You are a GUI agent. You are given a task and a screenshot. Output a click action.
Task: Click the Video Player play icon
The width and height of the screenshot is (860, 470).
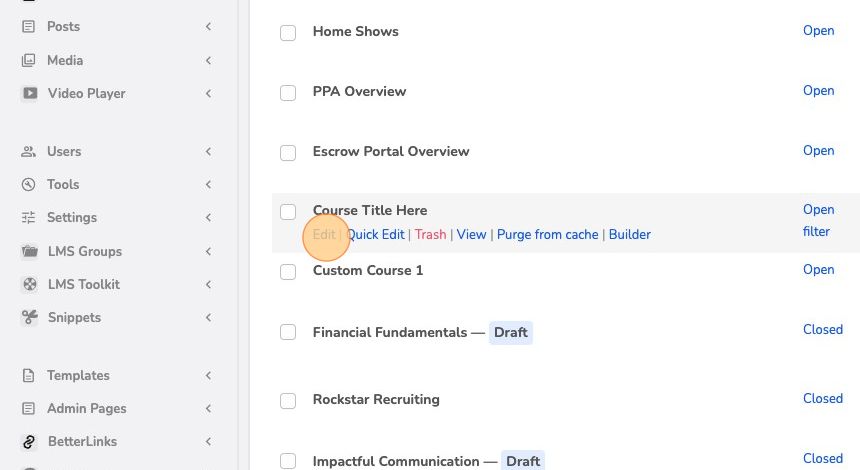(30, 93)
